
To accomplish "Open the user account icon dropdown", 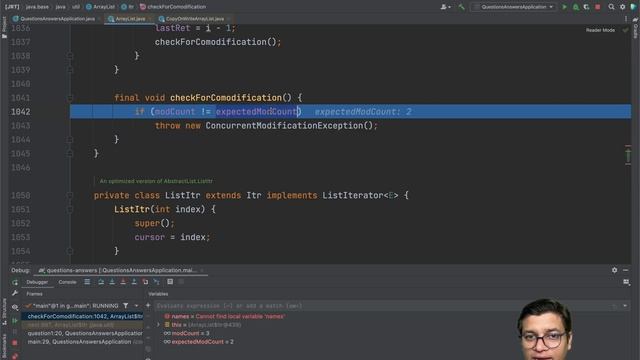I will point(445,7).
